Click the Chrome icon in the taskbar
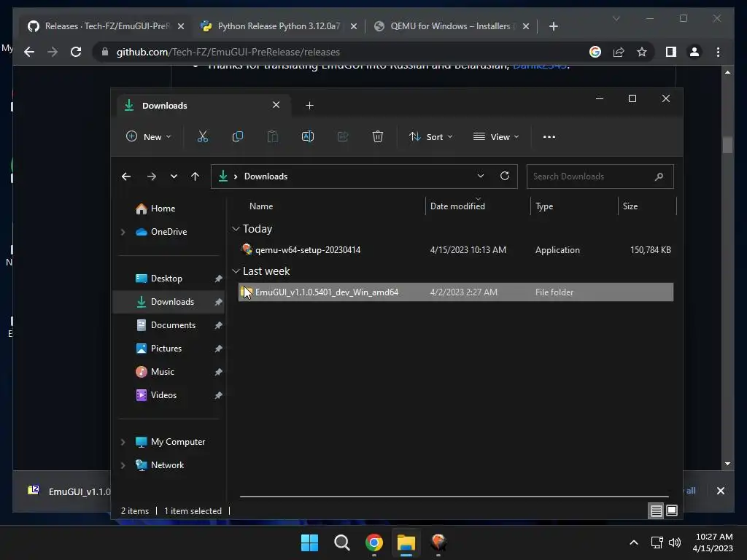This screenshot has width=747, height=560. point(374,542)
